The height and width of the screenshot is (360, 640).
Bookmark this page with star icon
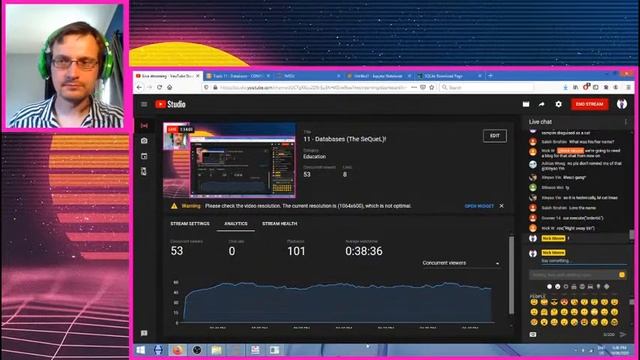point(432,87)
